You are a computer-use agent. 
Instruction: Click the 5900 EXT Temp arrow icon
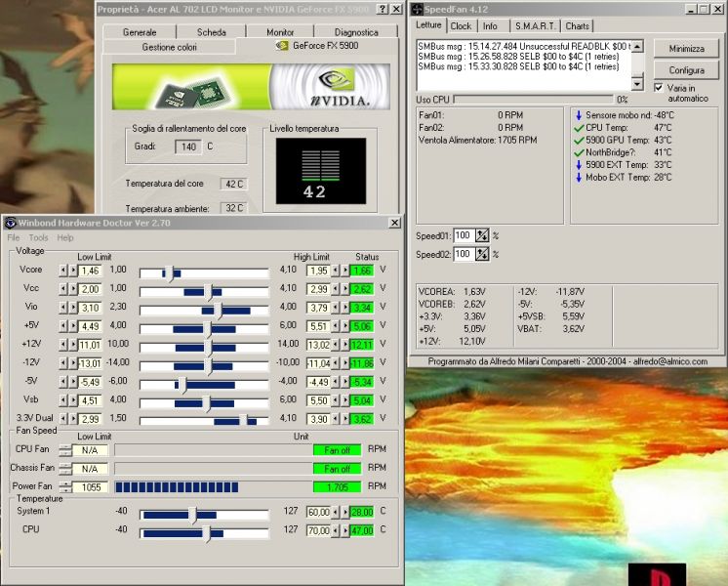[579, 165]
